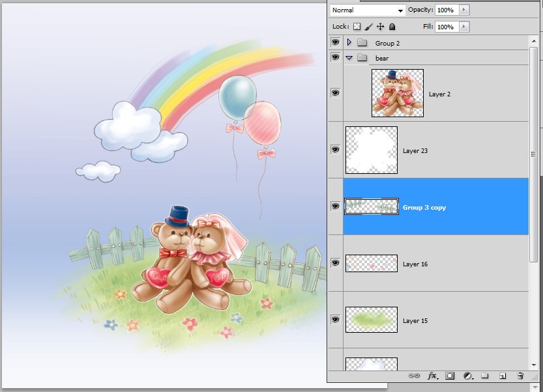Click the layers panel scrollbar thumb
Screen dimensions: 543x392
click(534, 154)
